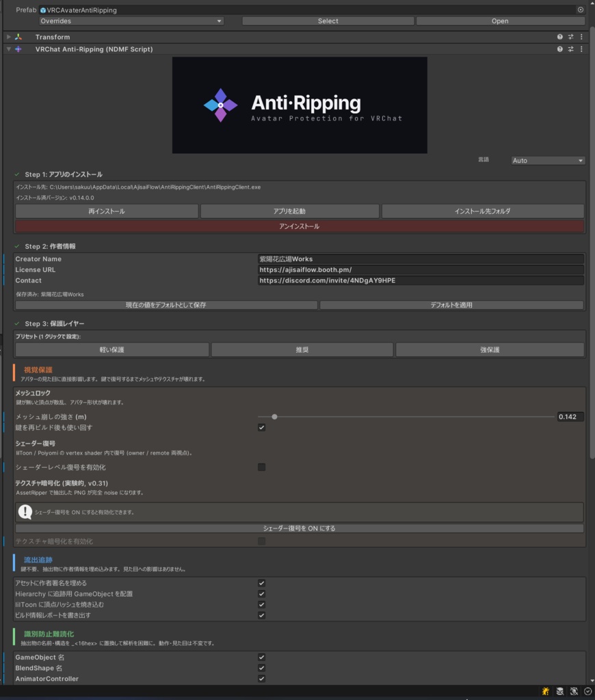
Task: Click the Prefab VRCAvaterAntiRipping object field
Action: (x=312, y=10)
